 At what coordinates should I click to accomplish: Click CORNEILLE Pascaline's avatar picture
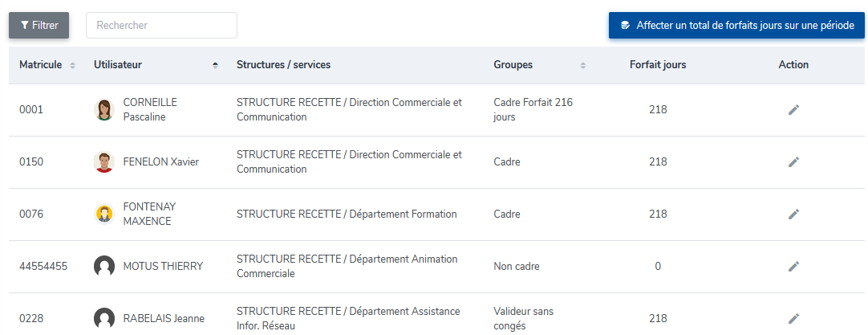[104, 110]
